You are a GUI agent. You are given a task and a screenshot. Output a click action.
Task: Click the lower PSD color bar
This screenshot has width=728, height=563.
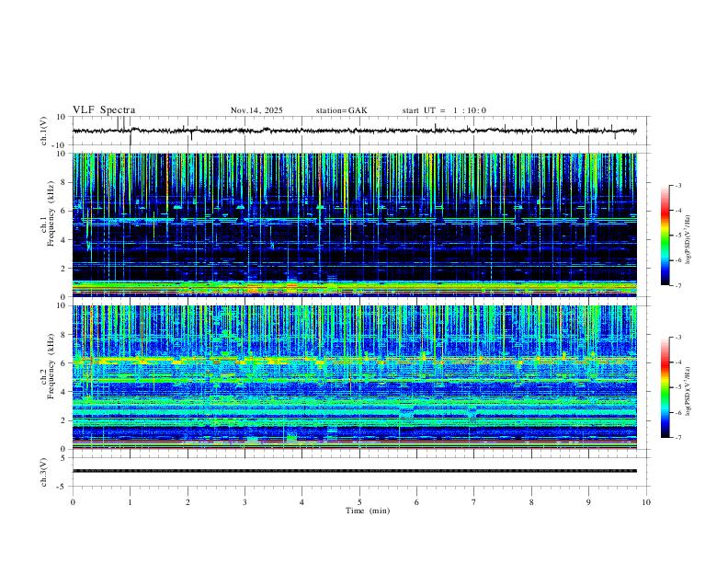point(665,387)
